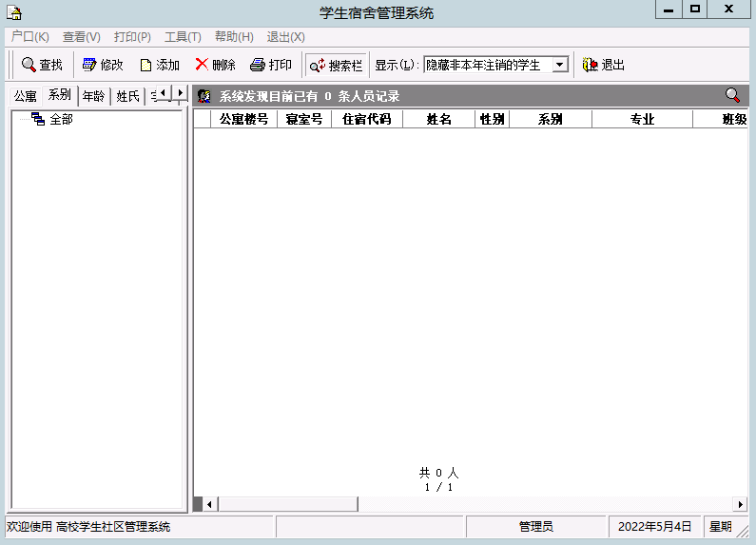756x545 pixels.
Task: Click the 添加 new page toolbar icon
Action: [145, 65]
